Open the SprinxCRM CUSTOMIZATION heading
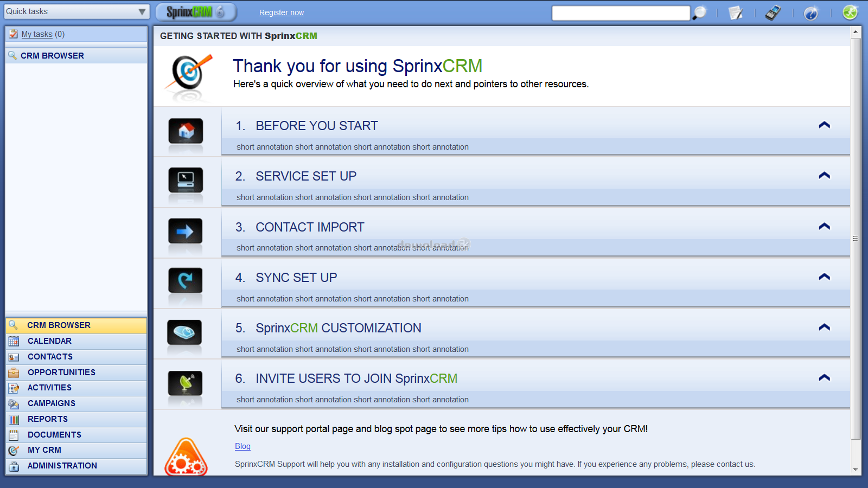Screen dimensions: 868x488 coord(339,328)
